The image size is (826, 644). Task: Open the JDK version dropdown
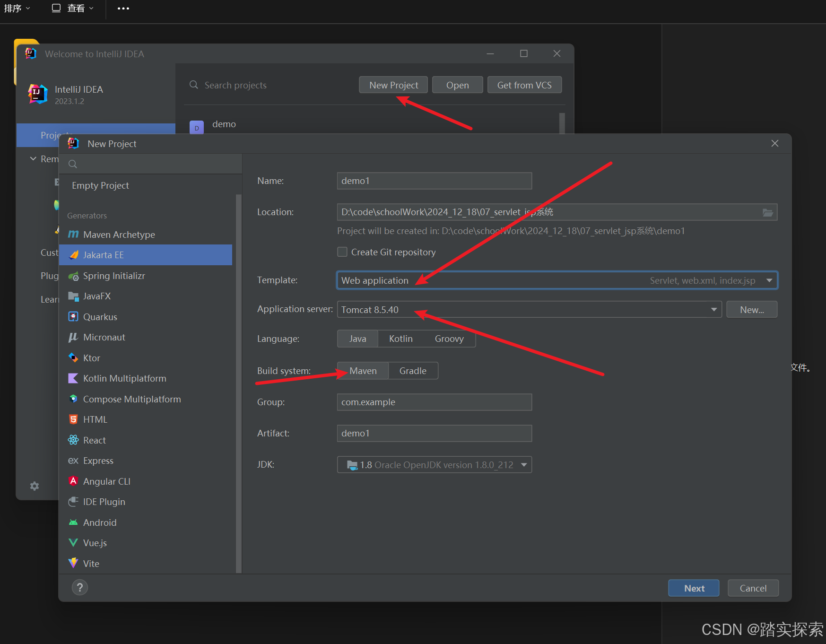click(x=435, y=465)
